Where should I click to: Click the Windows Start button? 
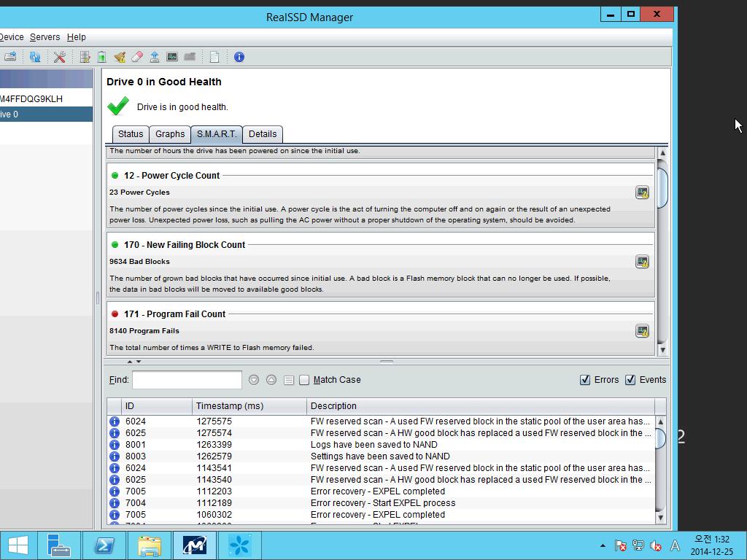coord(18,545)
